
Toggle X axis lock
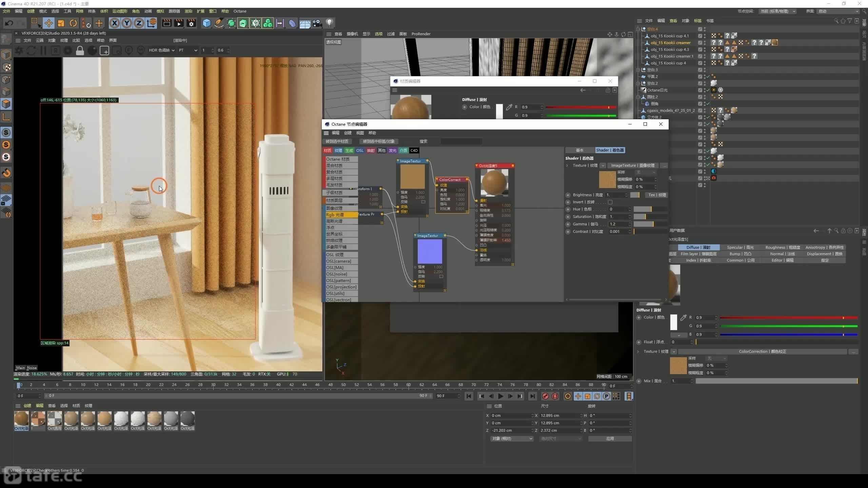[115, 23]
